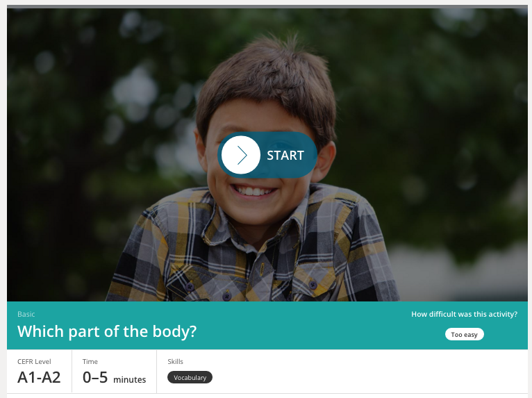The image size is (532, 398).
Task: Click the Time heading
Action: coord(90,362)
